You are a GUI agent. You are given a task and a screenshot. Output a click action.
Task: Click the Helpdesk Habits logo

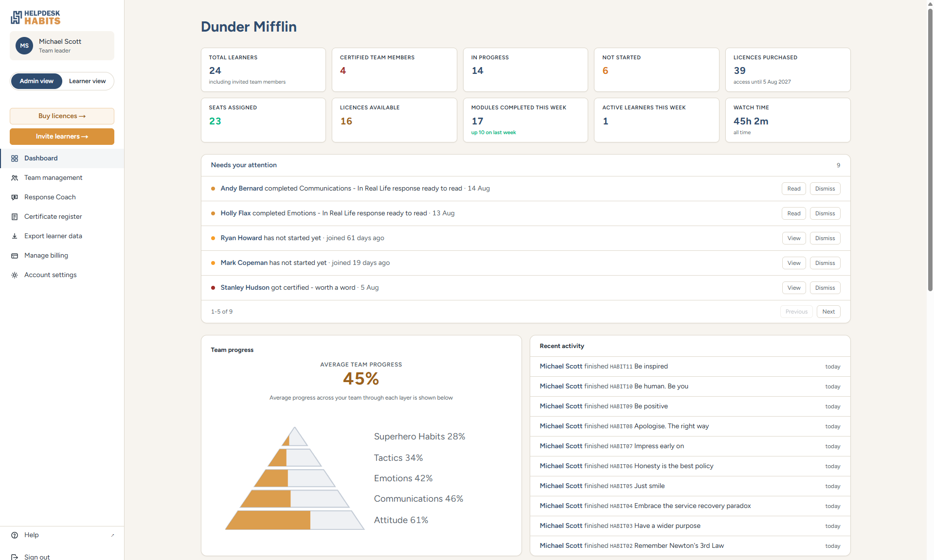pos(36,17)
